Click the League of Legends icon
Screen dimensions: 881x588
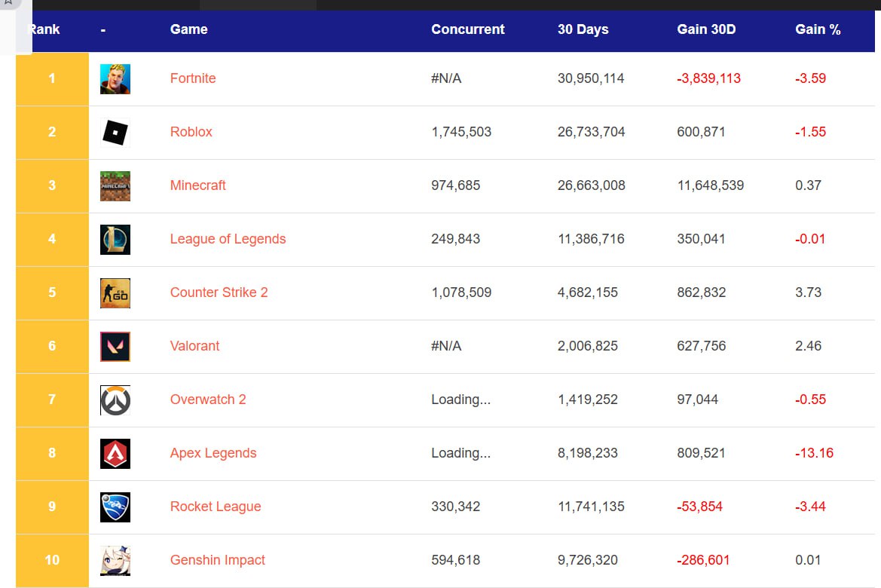(x=115, y=240)
